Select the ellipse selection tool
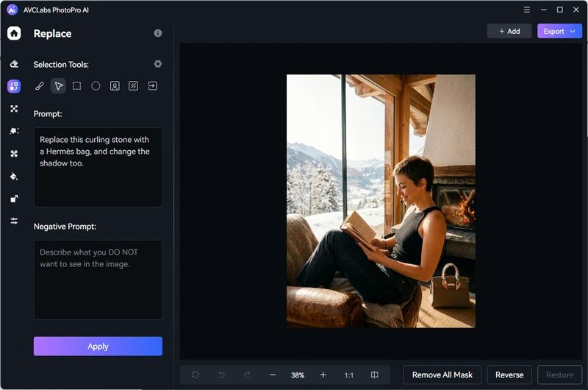The height and width of the screenshot is (390, 588). coord(96,86)
